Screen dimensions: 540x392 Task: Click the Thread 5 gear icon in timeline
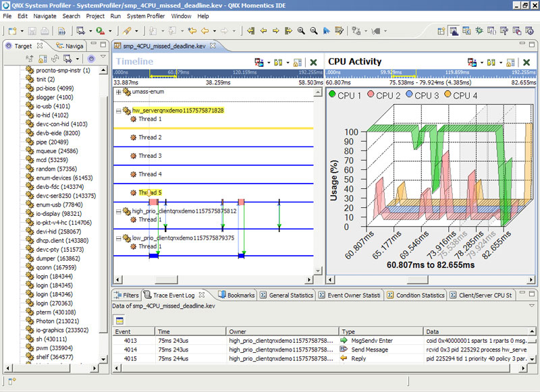coord(134,193)
